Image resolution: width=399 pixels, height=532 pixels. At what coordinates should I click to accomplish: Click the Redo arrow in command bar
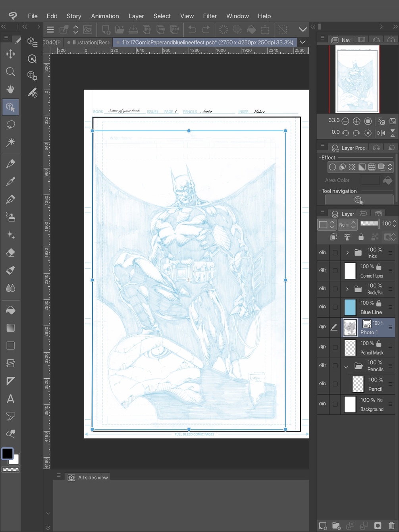point(206,29)
